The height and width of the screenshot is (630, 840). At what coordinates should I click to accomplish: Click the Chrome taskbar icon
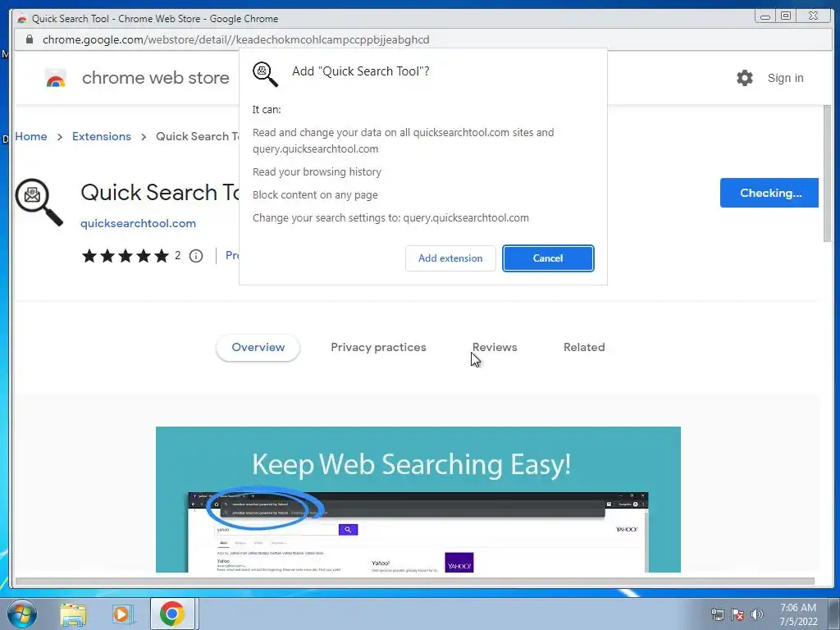pyautogui.click(x=172, y=614)
